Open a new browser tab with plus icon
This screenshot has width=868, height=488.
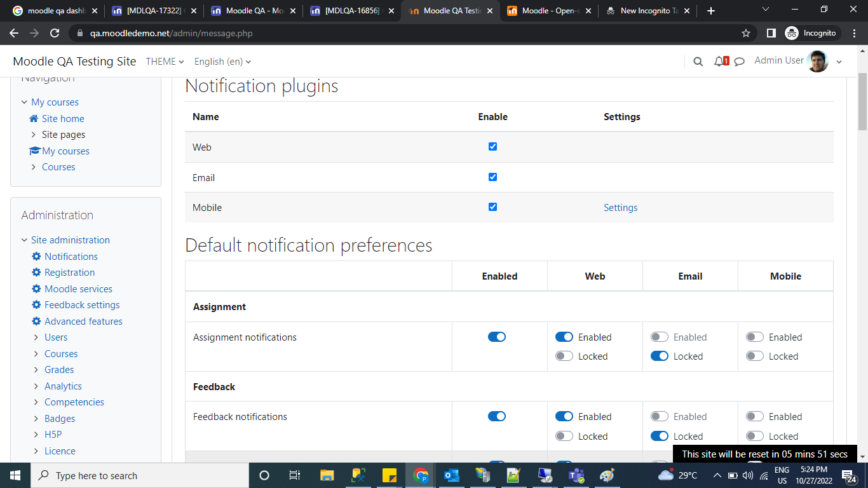[x=711, y=11]
